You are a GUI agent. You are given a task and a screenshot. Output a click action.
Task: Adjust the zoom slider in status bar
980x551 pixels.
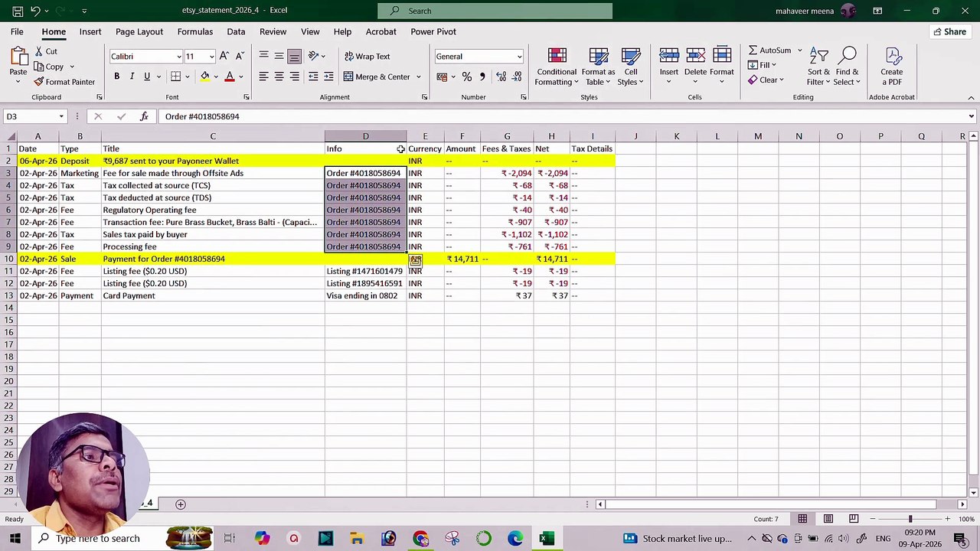tap(910, 519)
